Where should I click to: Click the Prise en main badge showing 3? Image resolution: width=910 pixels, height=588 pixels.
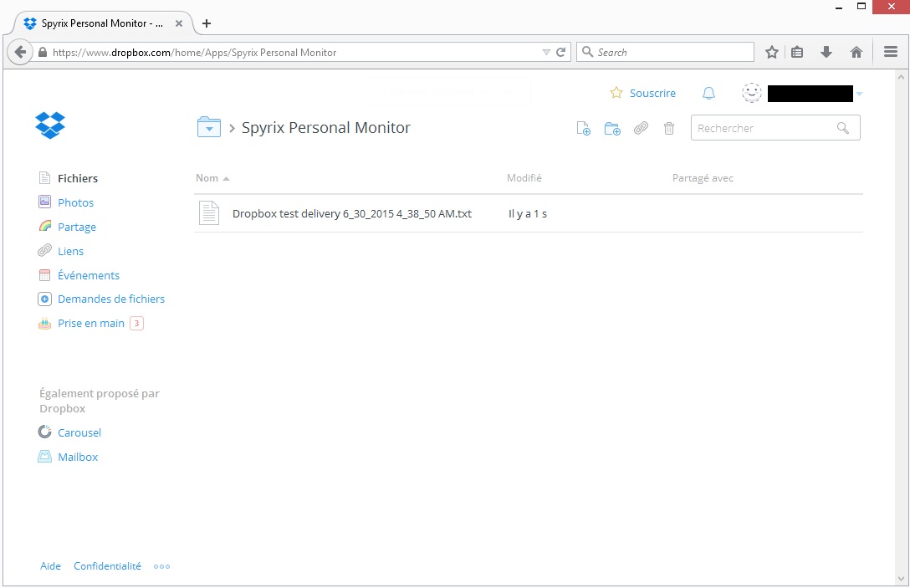point(136,324)
